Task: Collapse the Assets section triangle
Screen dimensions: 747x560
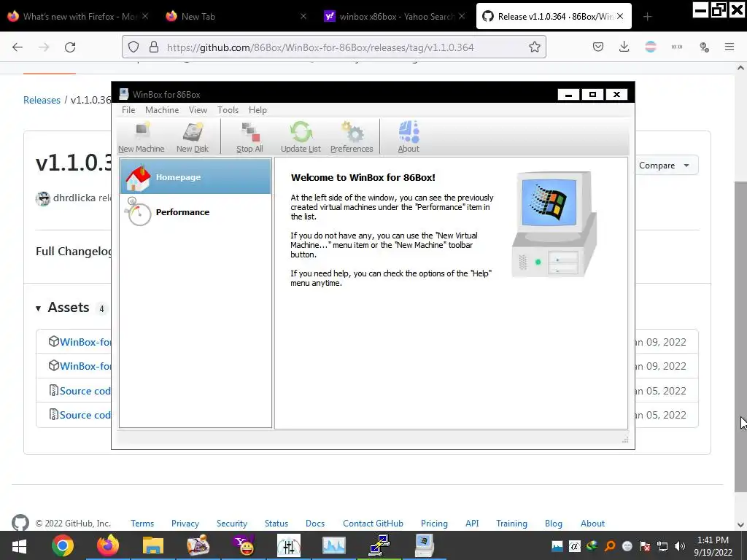Action: [x=38, y=308]
